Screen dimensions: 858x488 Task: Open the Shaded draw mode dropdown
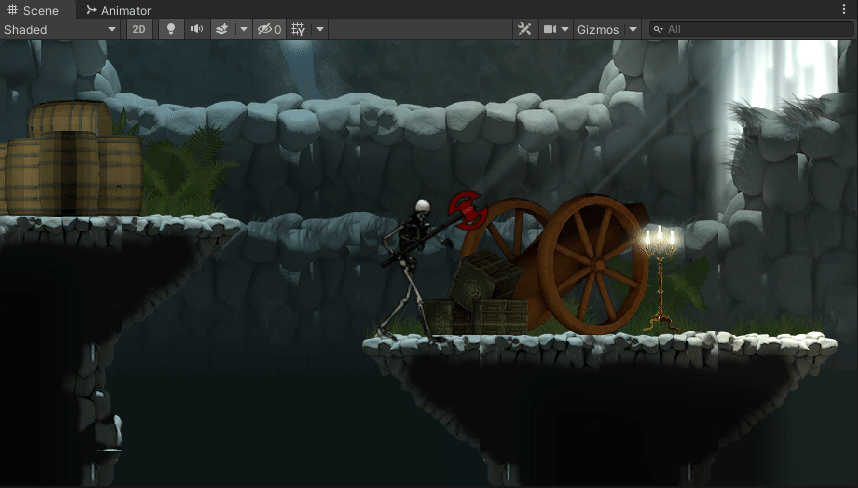pyautogui.click(x=60, y=30)
